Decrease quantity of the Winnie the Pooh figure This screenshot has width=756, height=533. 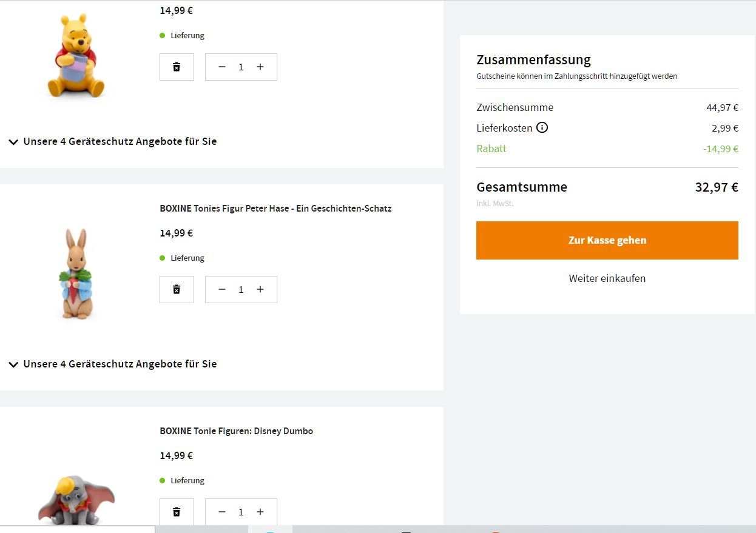222,67
